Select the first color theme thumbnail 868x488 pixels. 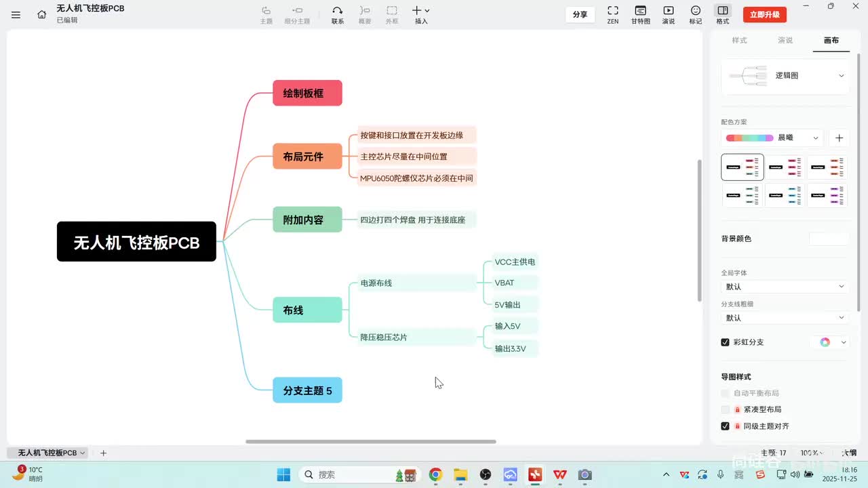[743, 167]
